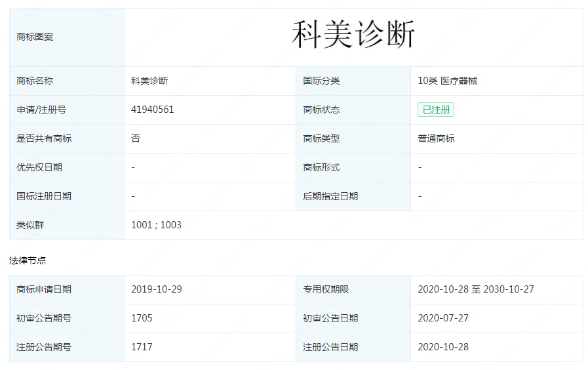
Task: Select the 商标图案 label cell
Action: (67, 37)
